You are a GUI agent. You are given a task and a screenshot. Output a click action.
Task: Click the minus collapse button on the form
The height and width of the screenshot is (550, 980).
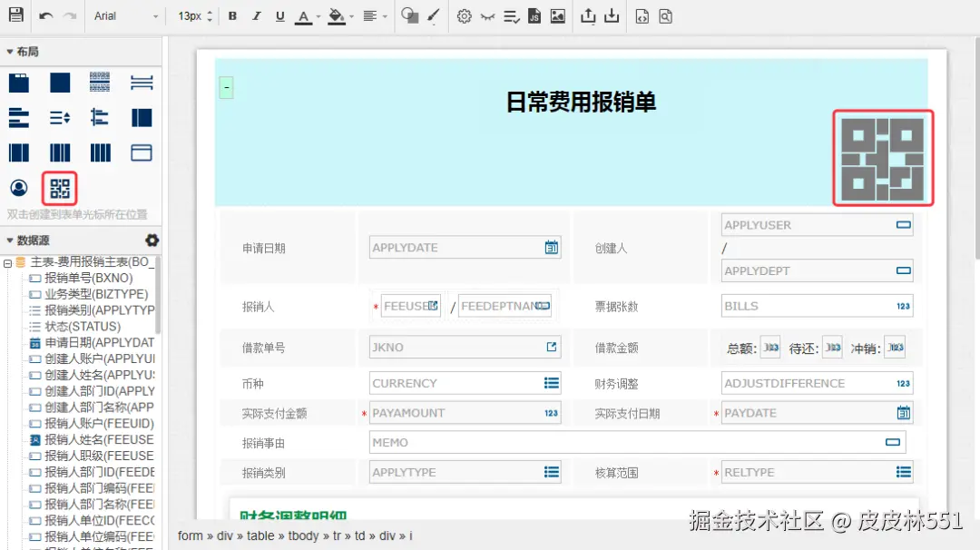coord(225,86)
